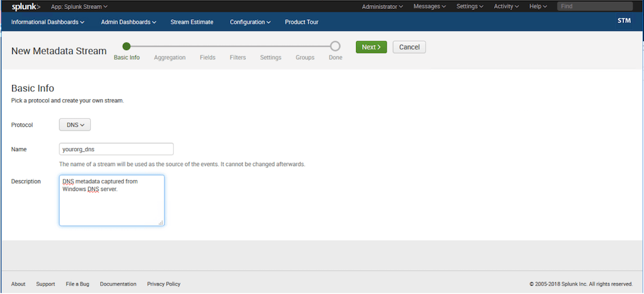644x294 pixels.
Task: Select the Done step label
Action: point(335,58)
